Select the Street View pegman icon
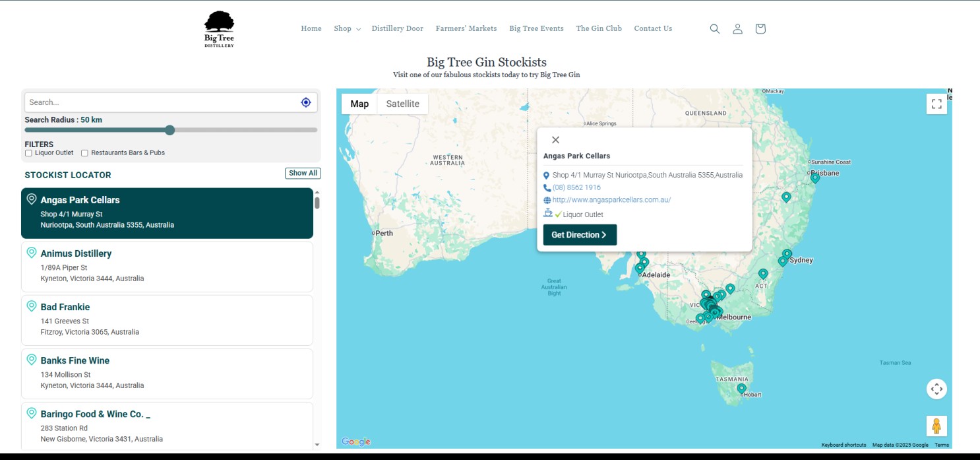Viewport: 980px width, 460px height. click(x=936, y=426)
